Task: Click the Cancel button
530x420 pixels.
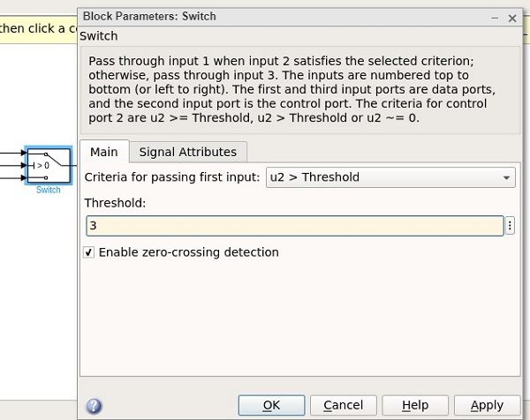Action: [343, 405]
